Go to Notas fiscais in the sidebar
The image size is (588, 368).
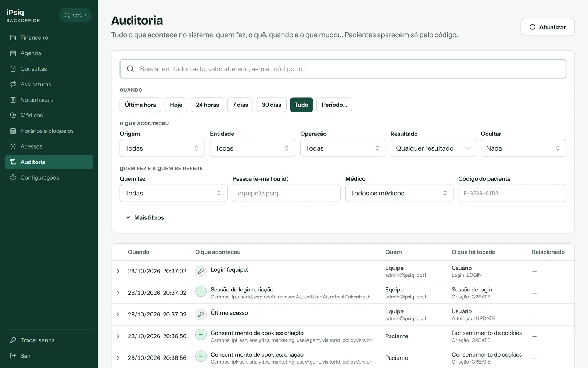49,100
